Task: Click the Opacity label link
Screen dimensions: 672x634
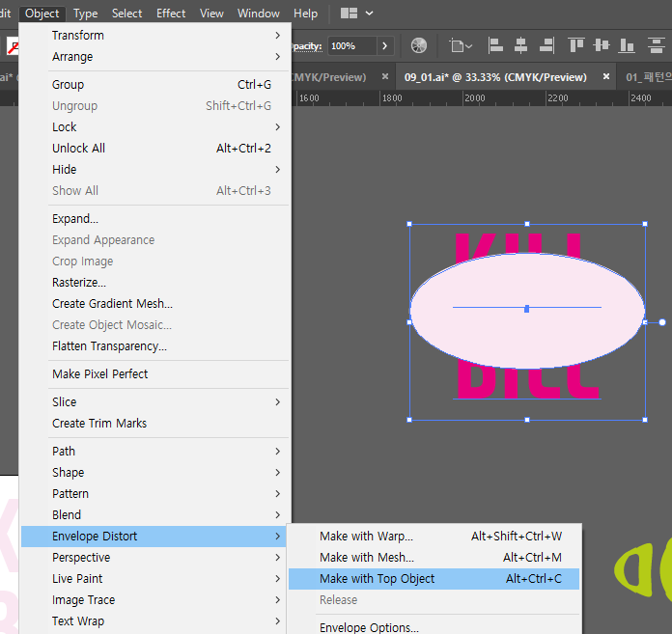Action: (x=306, y=46)
